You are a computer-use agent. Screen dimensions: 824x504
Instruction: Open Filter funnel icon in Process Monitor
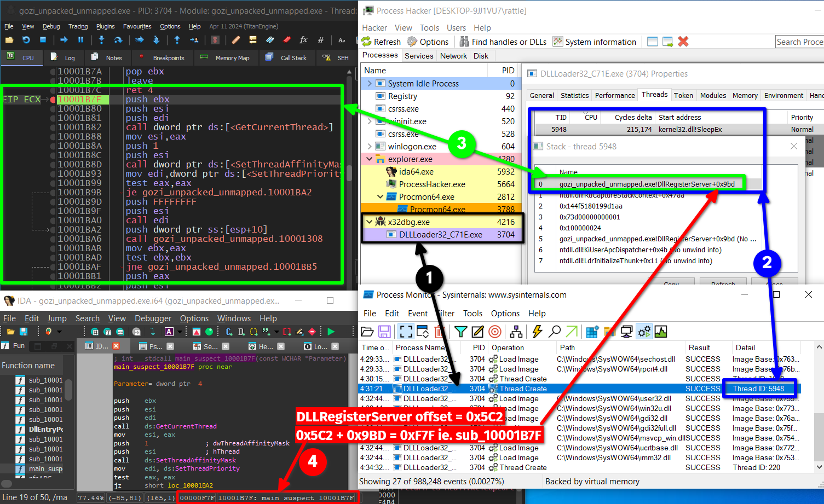tap(461, 332)
